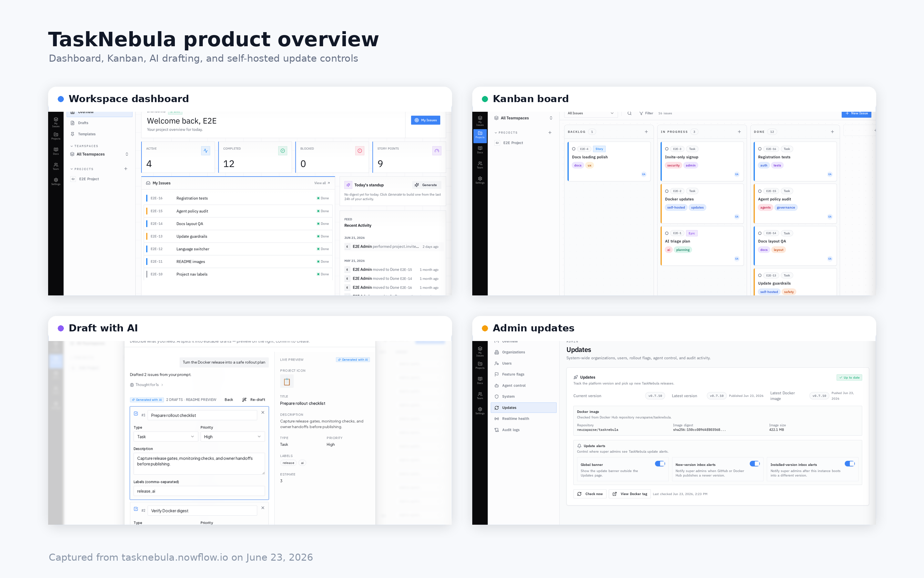The height and width of the screenshot is (578, 924).
Task: Add project via Kanban Projects plus icon
Action: point(550,133)
